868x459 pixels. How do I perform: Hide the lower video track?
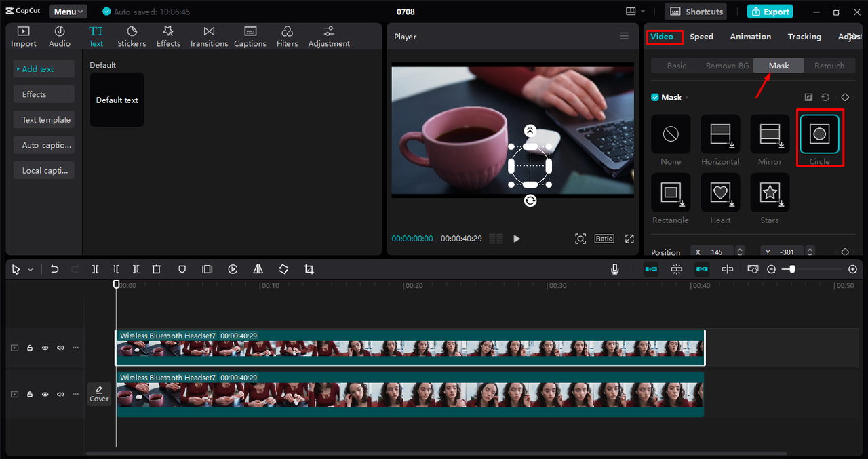click(45, 394)
